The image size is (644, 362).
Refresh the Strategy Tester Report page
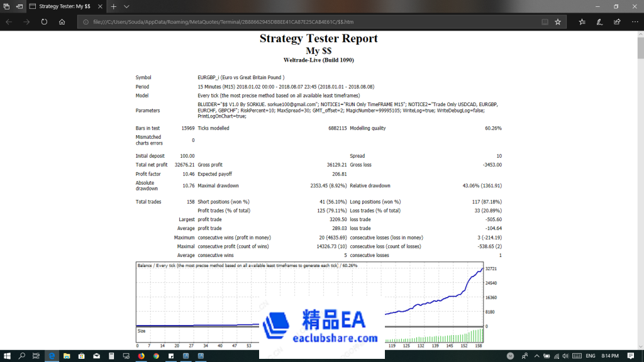click(x=43, y=21)
